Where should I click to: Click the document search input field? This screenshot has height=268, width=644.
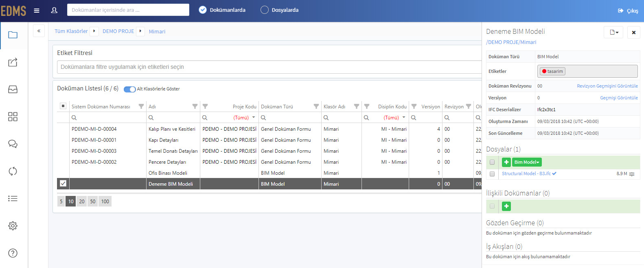(128, 10)
